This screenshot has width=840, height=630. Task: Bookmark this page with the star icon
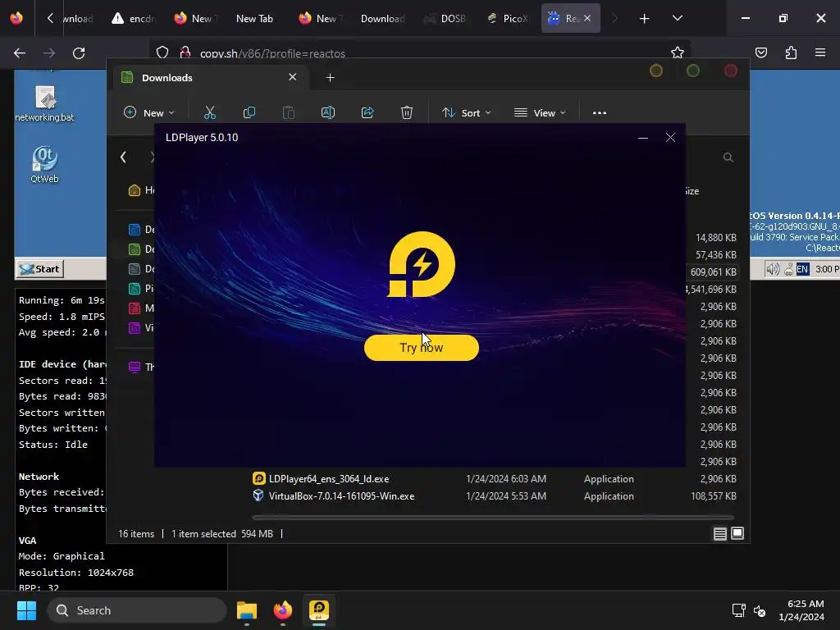pyautogui.click(x=677, y=52)
